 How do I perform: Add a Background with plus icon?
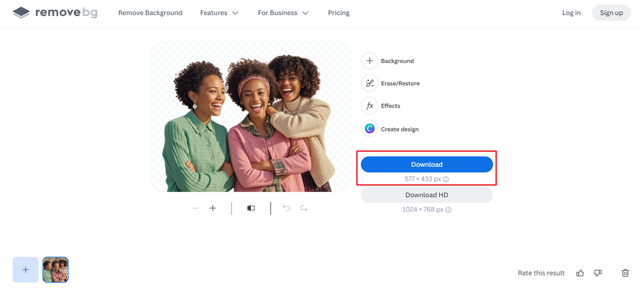coord(369,61)
